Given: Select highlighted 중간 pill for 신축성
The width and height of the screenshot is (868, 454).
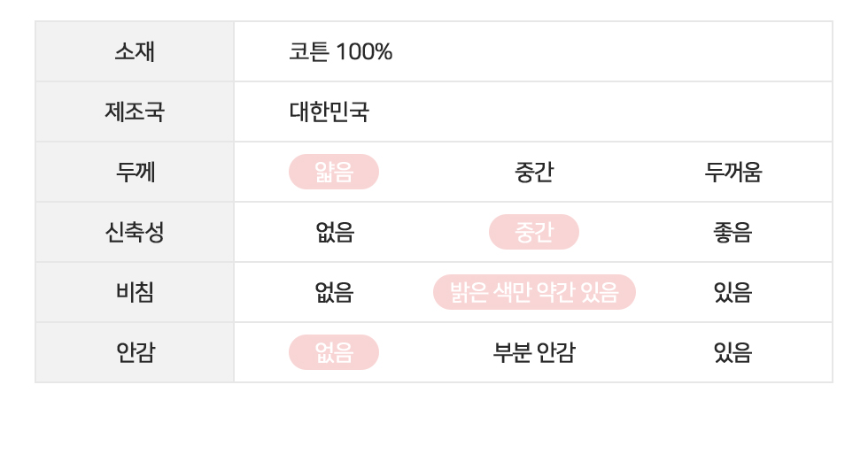Looking at the screenshot, I should click(x=533, y=232).
